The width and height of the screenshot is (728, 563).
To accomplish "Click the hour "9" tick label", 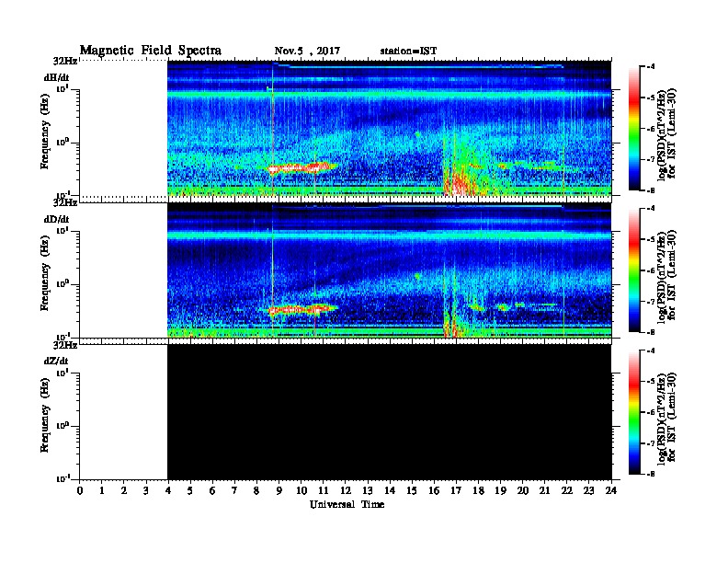I will [279, 490].
